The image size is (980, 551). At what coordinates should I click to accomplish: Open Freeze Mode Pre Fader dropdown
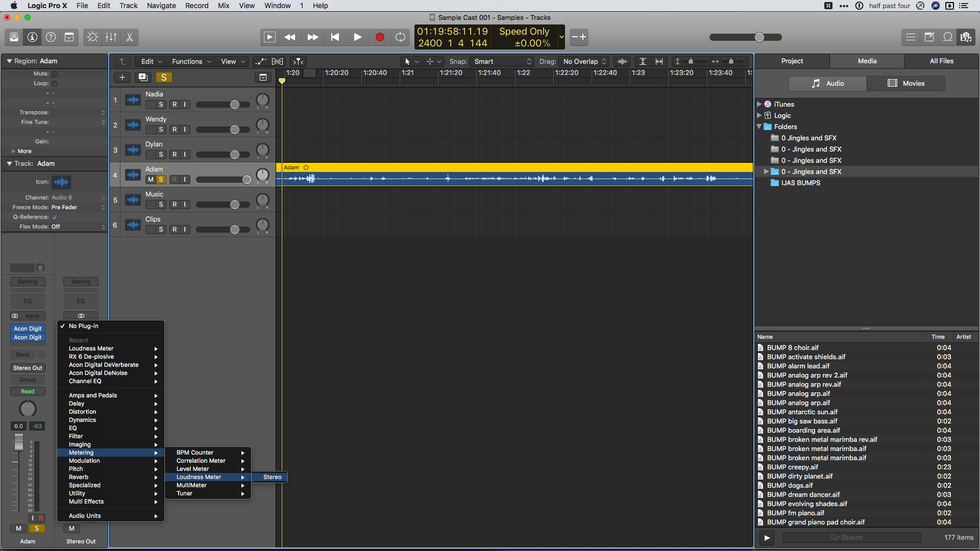click(x=78, y=208)
